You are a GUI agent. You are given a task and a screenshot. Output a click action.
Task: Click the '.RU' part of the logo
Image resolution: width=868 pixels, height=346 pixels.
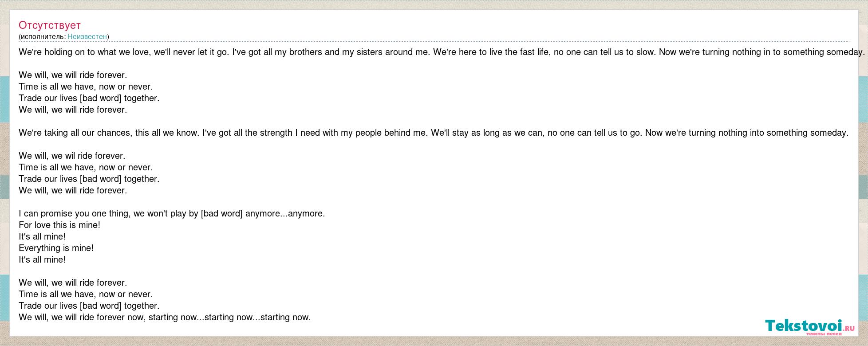point(849,328)
